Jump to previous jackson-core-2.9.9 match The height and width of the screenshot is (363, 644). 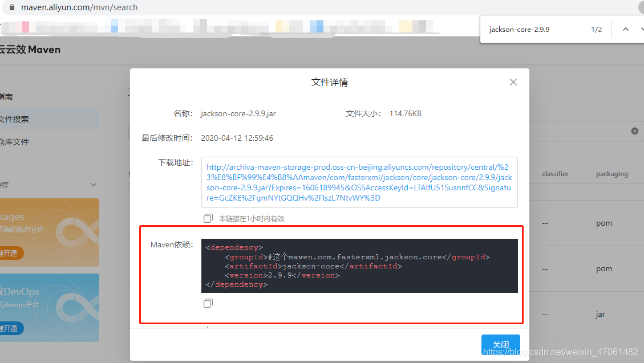click(625, 28)
